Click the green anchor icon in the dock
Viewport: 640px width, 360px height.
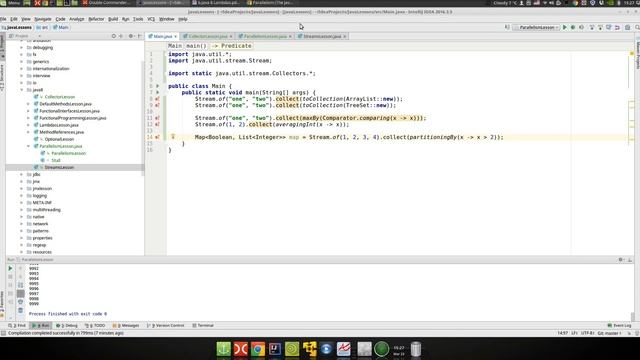coord(224,349)
